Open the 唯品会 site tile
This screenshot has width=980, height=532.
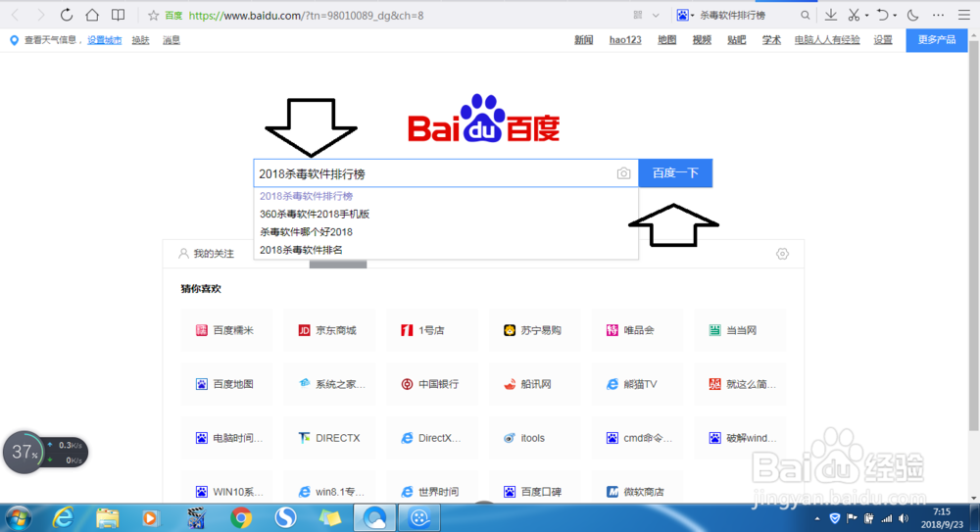[x=637, y=330]
